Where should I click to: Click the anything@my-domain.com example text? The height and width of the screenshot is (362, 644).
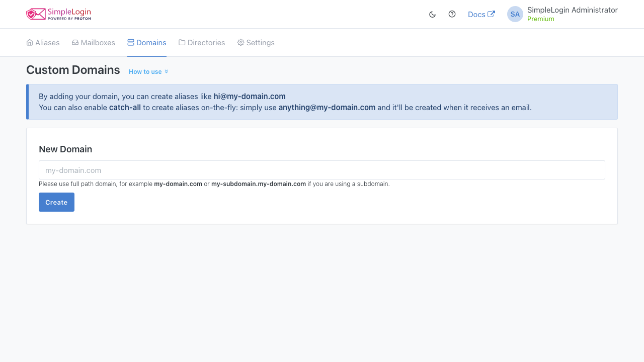(x=327, y=108)
